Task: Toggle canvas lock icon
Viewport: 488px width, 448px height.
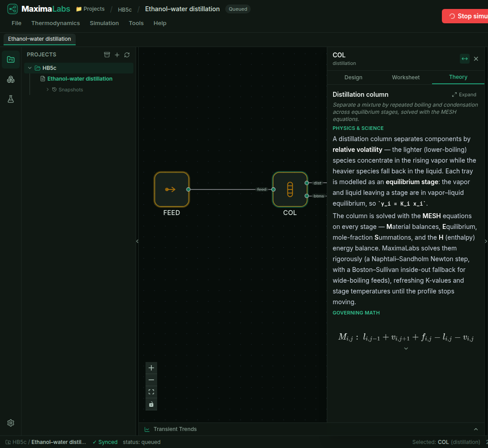Action: pos(151,404)
